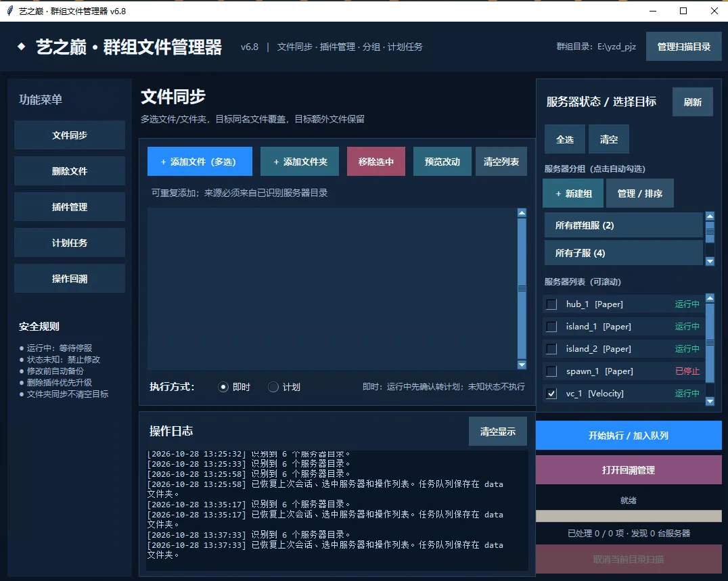This screenshot has height=581, width=728.
Task: Click log line timestamped 13:25:32
Action: (248, 454)
